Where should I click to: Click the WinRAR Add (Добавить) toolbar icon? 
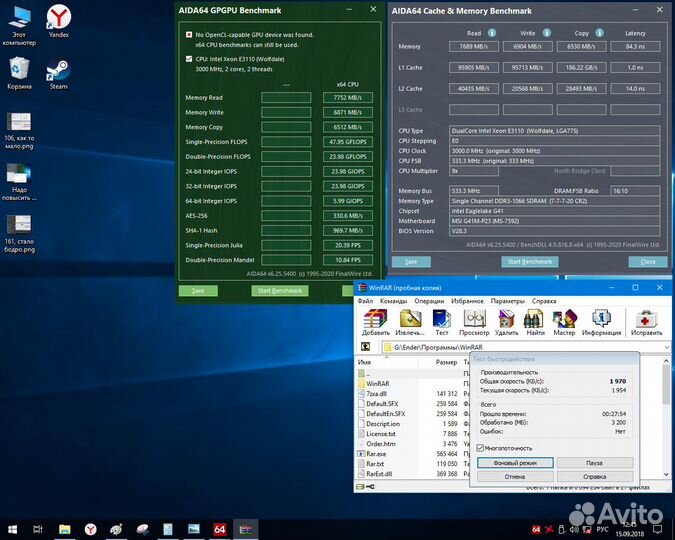[375, 322]
